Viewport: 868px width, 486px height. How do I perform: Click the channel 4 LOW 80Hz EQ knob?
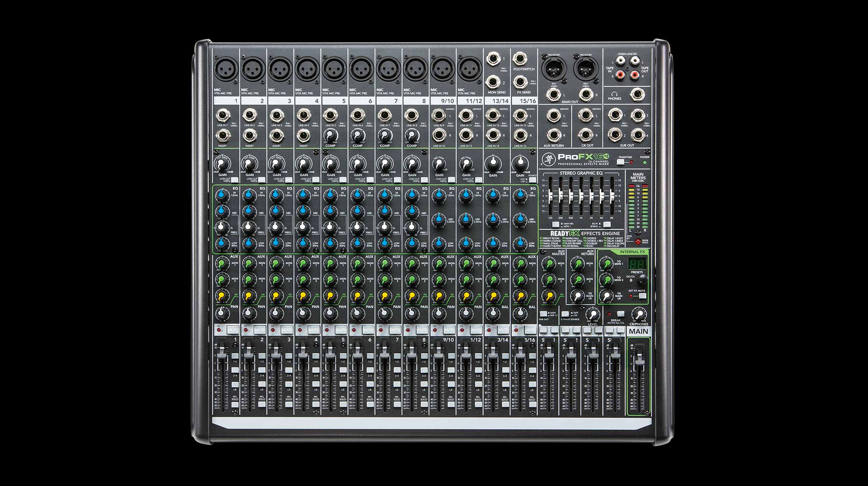(x=303, y=243)
